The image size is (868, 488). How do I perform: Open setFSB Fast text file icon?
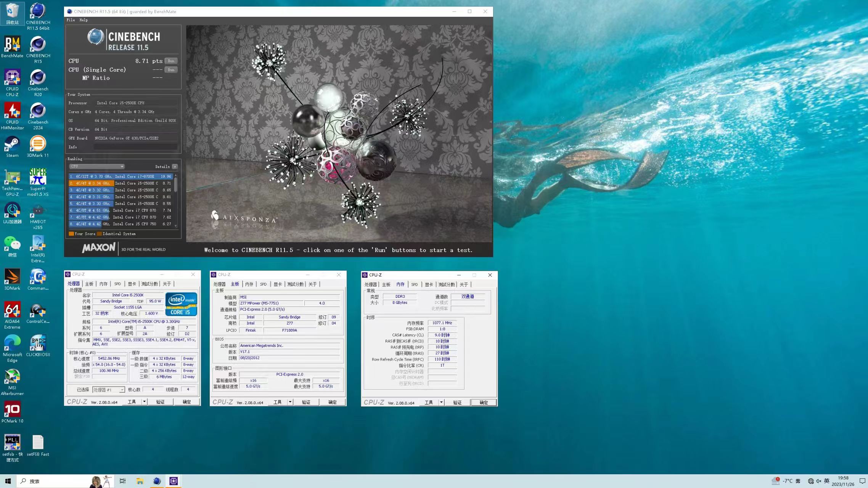click(x=38, y=445)
